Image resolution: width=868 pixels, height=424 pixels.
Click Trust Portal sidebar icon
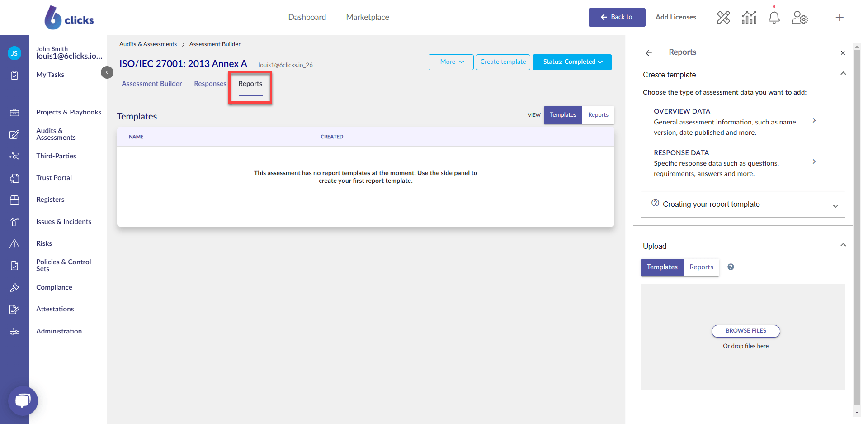(x=14, y=178)
